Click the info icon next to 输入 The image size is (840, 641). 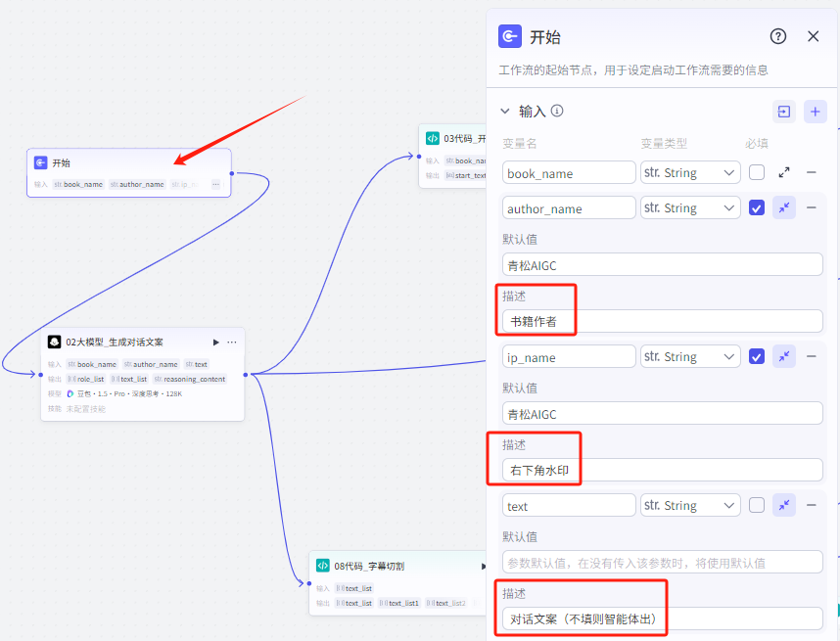coord(556,112)
